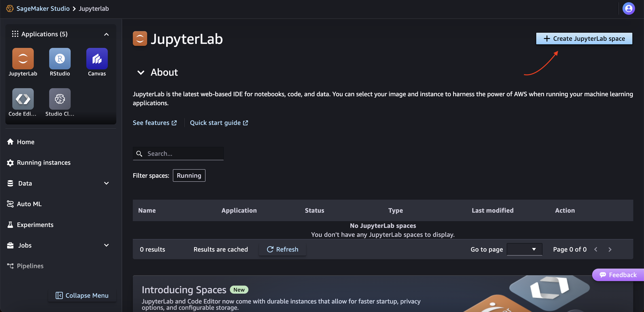The height and width of the screenshot is (312, 644).
Task: Click the user profile avatar icon
Action: tap(628, 9)
